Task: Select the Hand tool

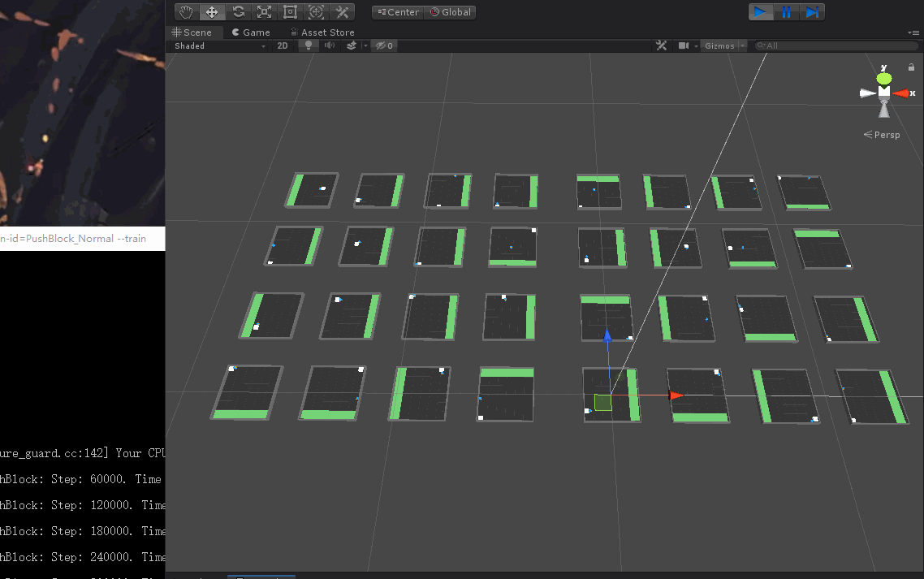Action: point(186,12)
